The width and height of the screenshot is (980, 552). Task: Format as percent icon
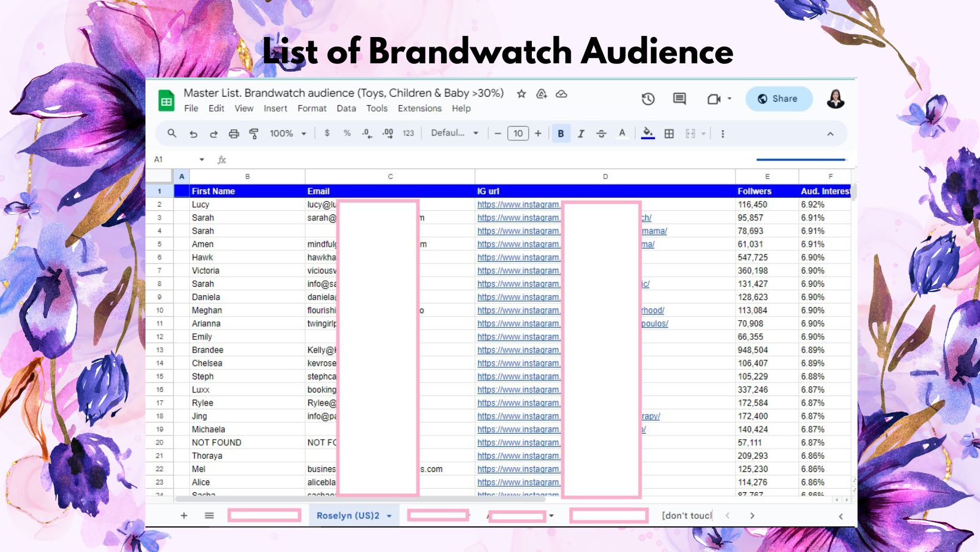pyautogui.click(x=347, y=133)
